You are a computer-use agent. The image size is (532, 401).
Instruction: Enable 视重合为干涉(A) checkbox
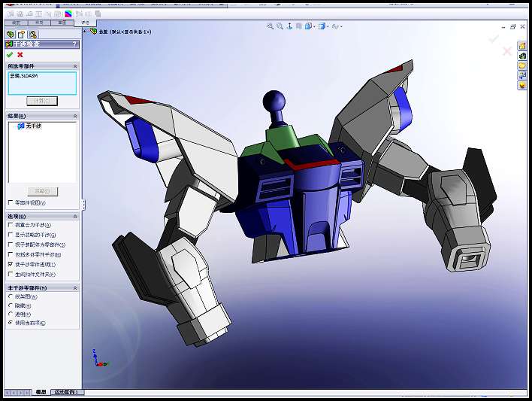11,225
